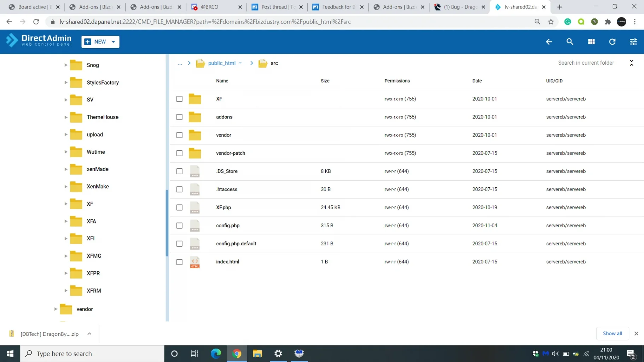Screen dimensions: 644x362
Task: Check the config.php checkbox
Action: pos(179,226)
